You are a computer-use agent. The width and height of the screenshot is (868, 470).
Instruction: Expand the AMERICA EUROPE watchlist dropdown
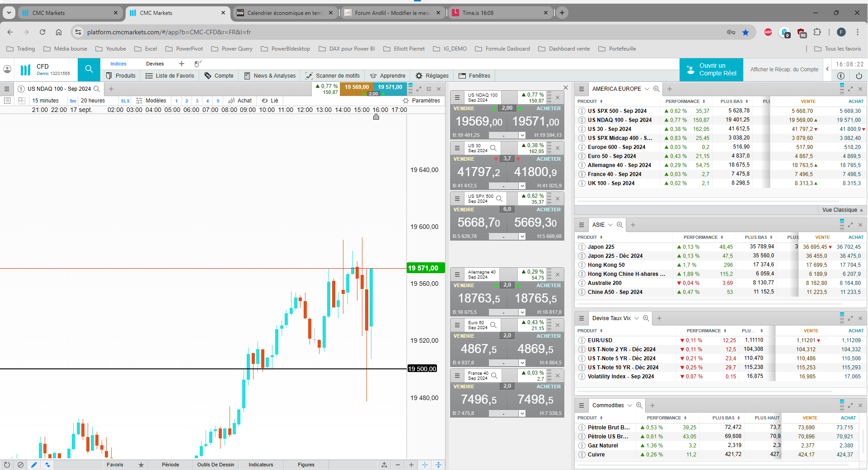tap(647, 89)
